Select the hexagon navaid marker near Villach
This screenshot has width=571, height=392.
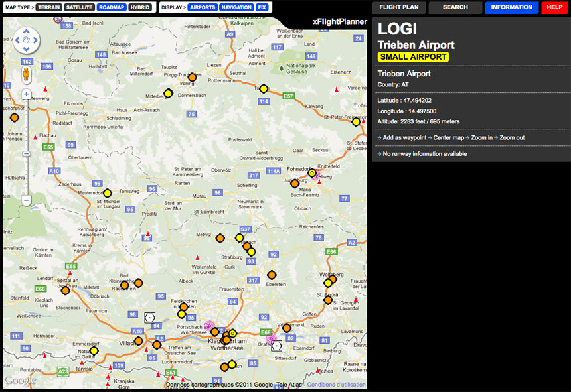coord(149,318)
